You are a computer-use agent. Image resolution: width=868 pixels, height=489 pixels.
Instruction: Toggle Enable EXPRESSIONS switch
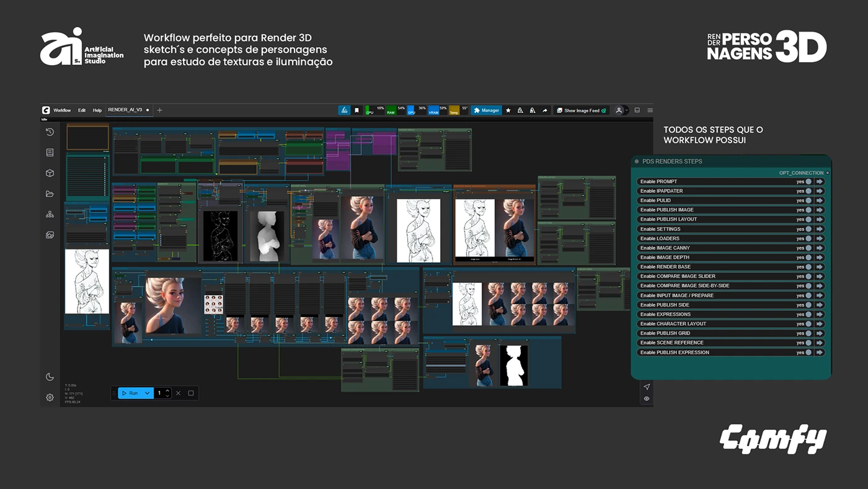pos(808,315)
